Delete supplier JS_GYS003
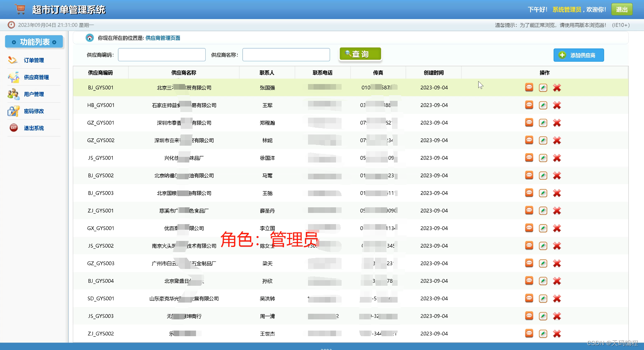Viewport: 644px width, 350px height. coord(557,316)
